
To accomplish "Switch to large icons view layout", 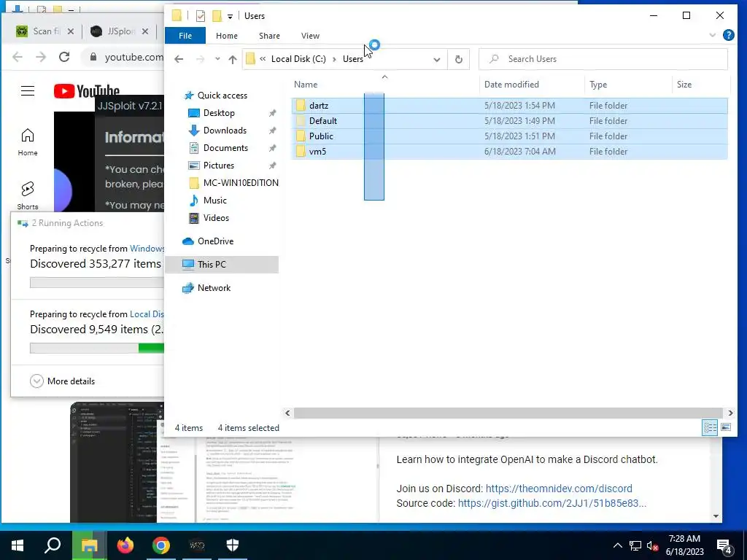I will pyautogui.click(x=726, y=427).
